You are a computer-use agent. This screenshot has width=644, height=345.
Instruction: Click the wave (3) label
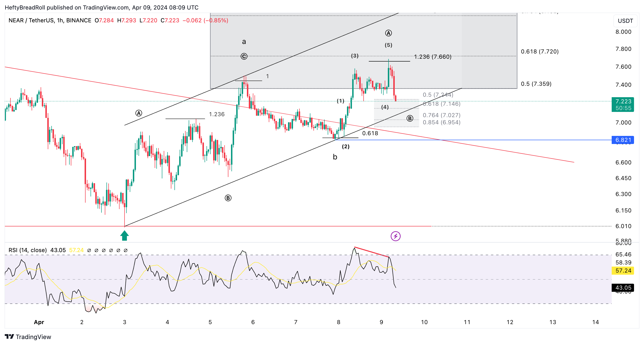pyautogui.click(x=355, y=56)
